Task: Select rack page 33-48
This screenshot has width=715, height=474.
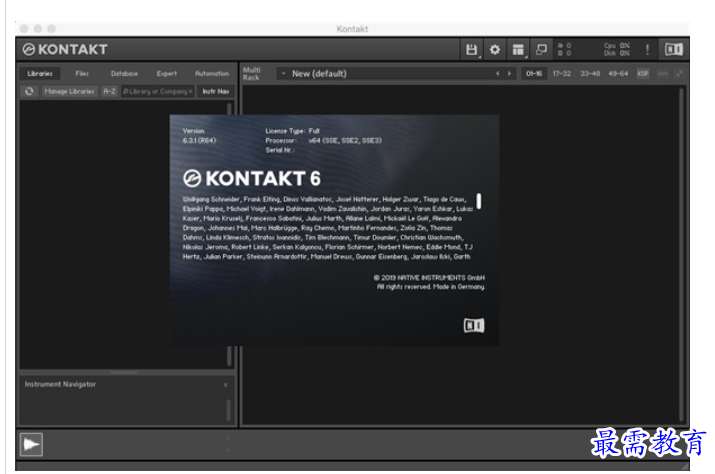Action: (x=590, y=73)
